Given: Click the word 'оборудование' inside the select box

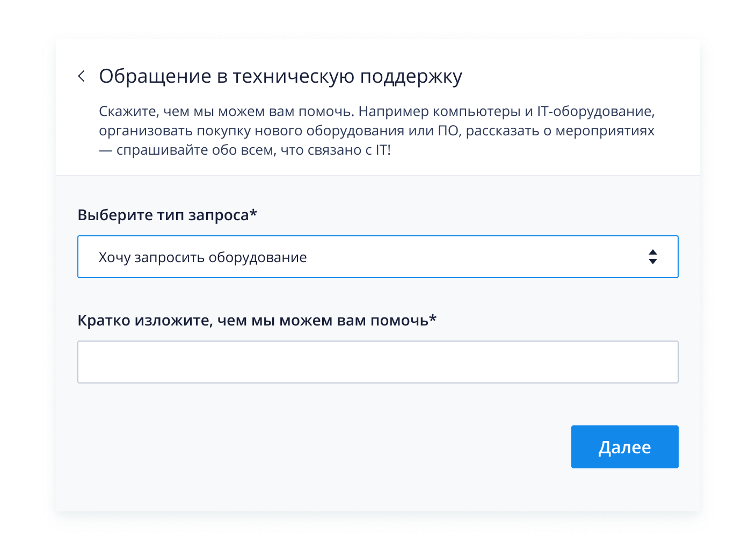Looking at the screenshot, I should 258,257.
